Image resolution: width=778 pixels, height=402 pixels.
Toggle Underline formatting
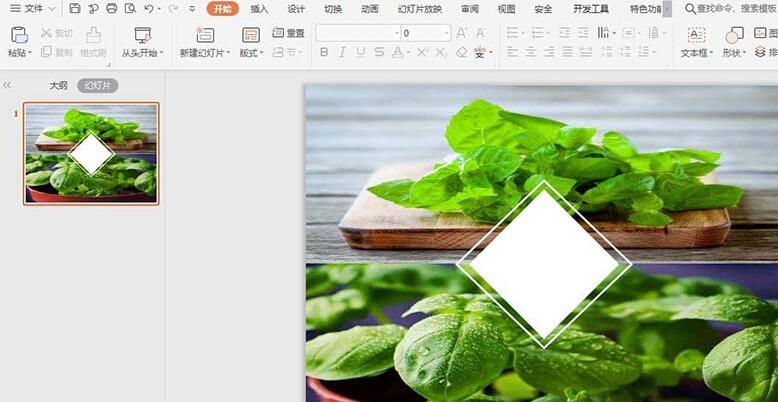pos(361,52)
